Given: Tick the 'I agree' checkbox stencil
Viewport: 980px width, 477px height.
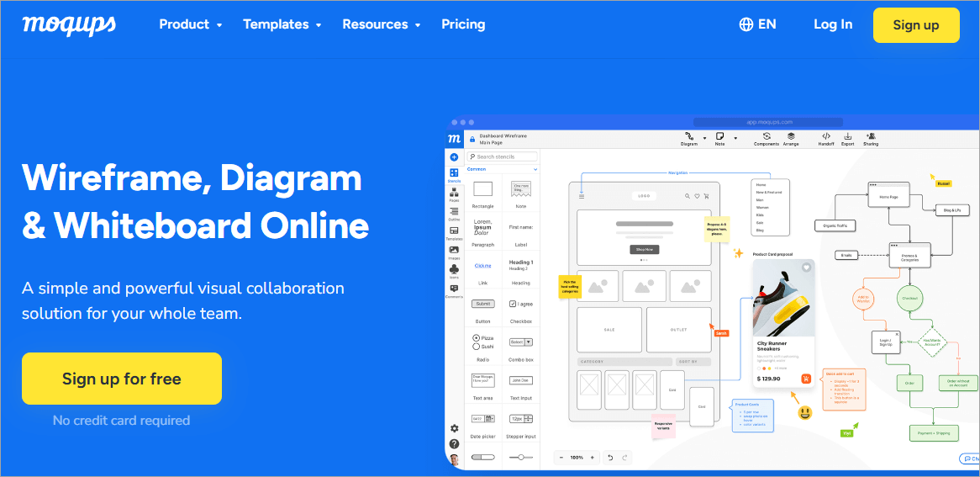Looking at the screenshot, I should pyautogui.click(x=514, y=304).
